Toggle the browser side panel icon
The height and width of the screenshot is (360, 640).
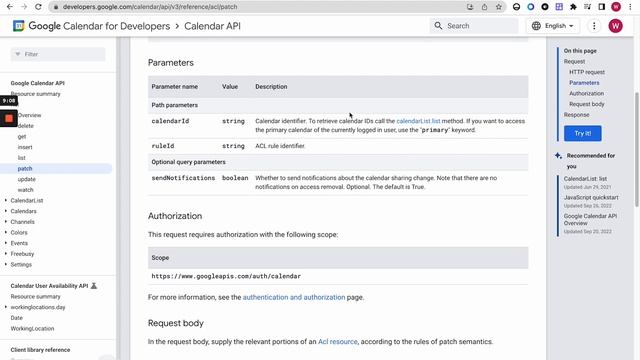tap(602, 7)
